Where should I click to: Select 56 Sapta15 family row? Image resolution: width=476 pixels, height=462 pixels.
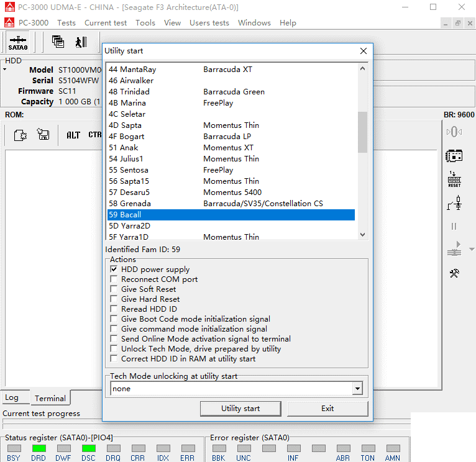[231, 181]
